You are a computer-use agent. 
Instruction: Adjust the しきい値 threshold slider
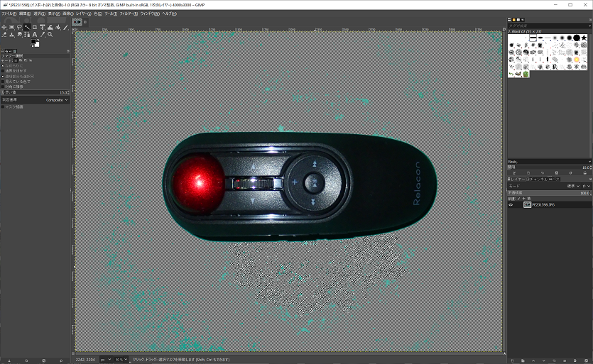point(36,92)
